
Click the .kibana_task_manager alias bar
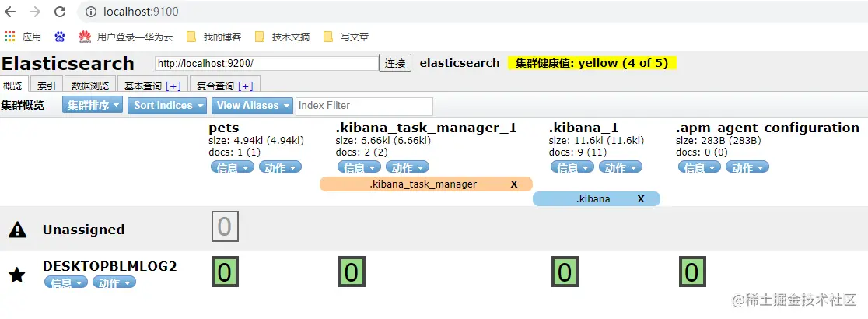tap(425, 184)
